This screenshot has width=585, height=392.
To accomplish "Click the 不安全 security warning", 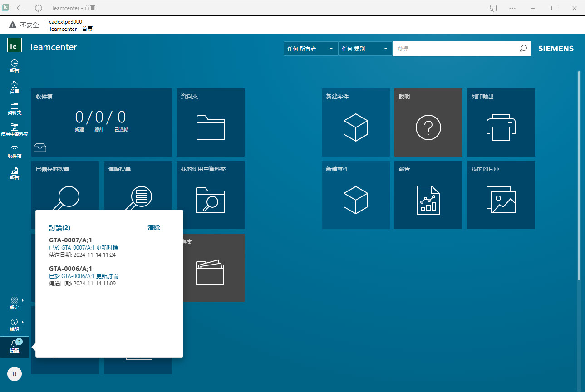I will 24,25.
